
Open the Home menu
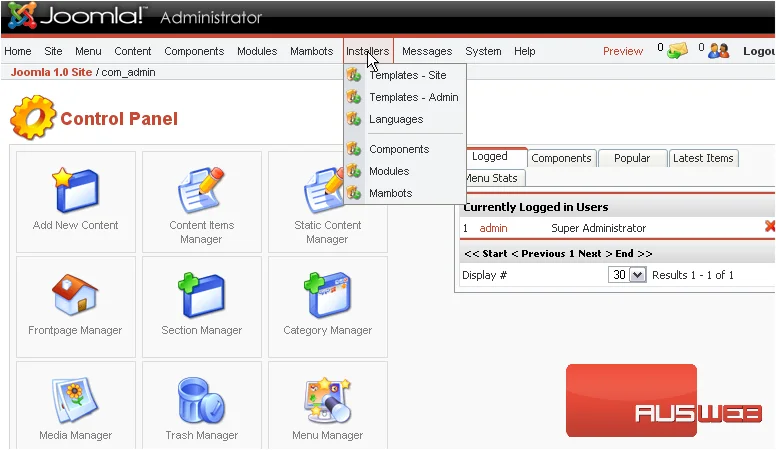(18, 51)
